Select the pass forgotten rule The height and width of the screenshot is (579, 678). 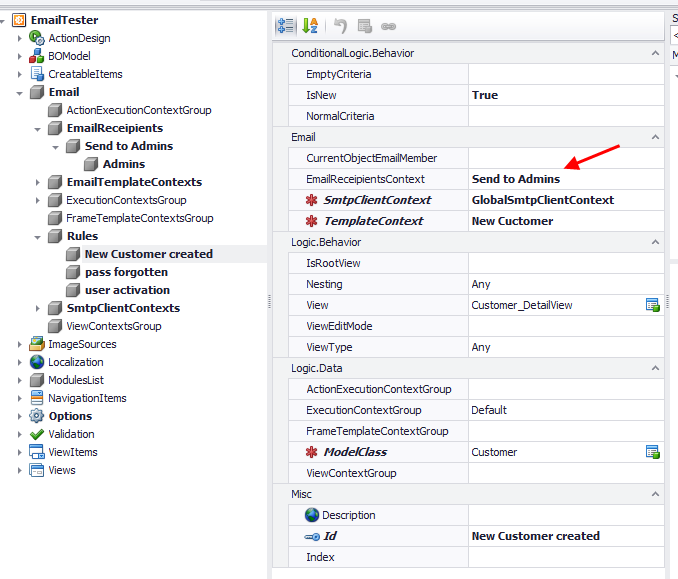coord(126,272)
